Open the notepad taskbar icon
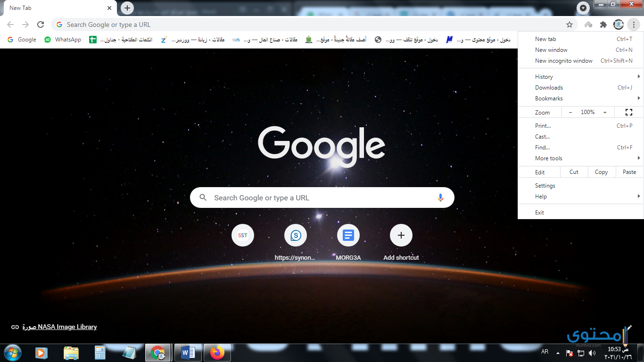 [129, 353]
